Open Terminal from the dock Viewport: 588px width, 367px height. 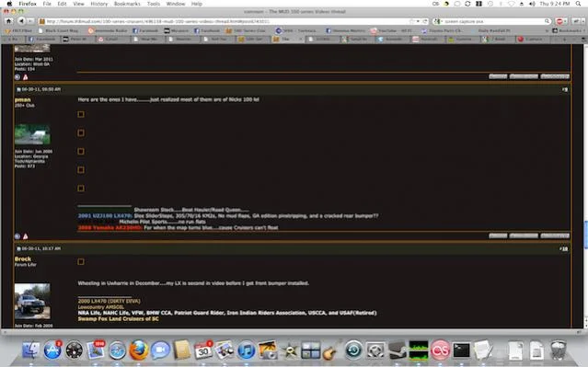tap(461, 350)
